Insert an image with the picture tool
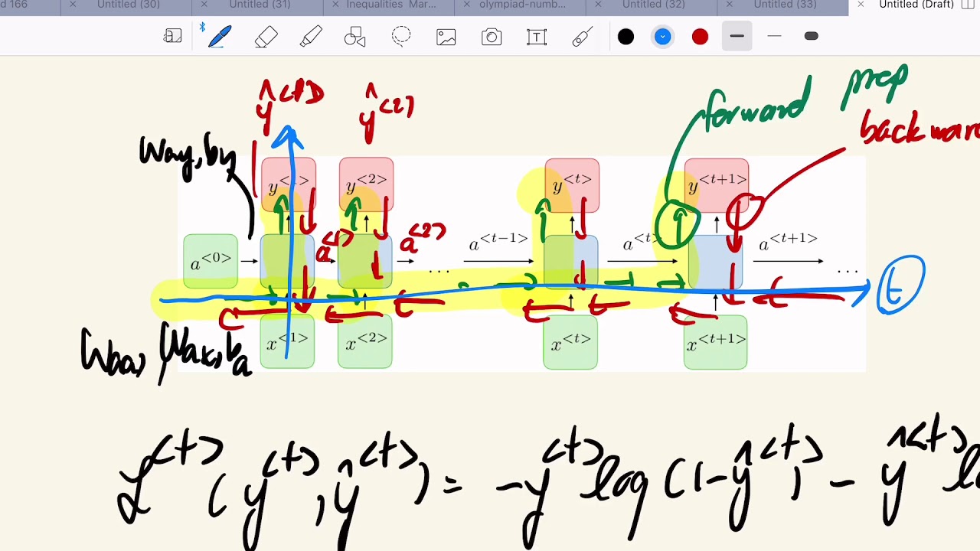Screen dimensions: 980x551 click(x=446, y=37)
